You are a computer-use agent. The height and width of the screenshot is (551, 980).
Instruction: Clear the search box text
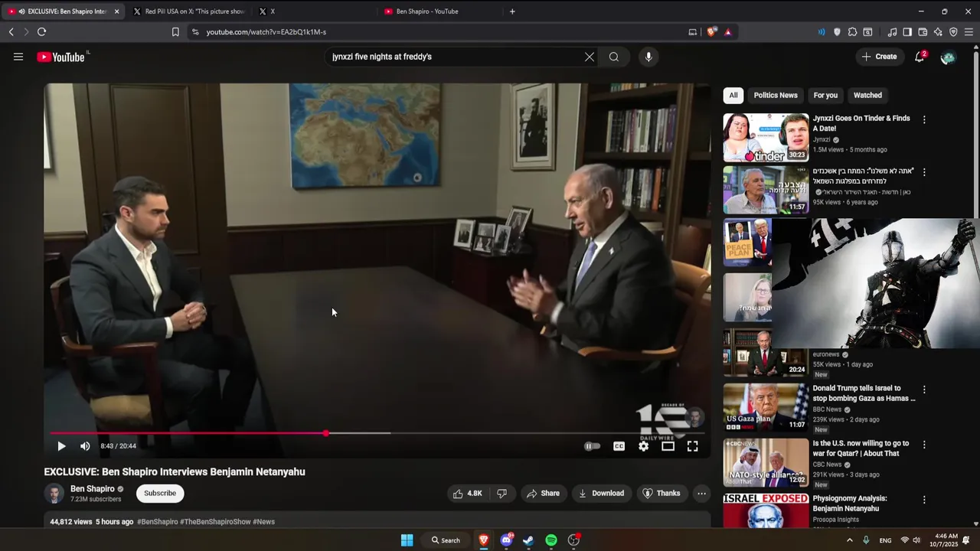tap(590, 57)
